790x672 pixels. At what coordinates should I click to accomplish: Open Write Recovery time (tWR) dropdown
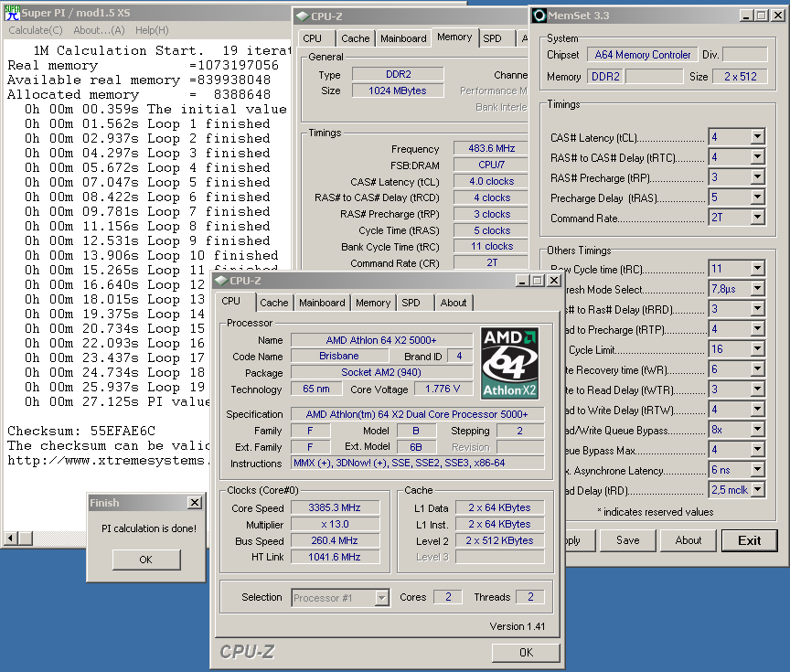coord(757,369)
